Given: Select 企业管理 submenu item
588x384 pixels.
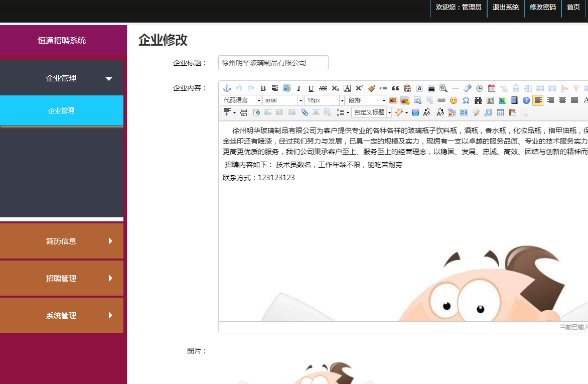Looking at the screenshot, I should (x=62, y=110).
